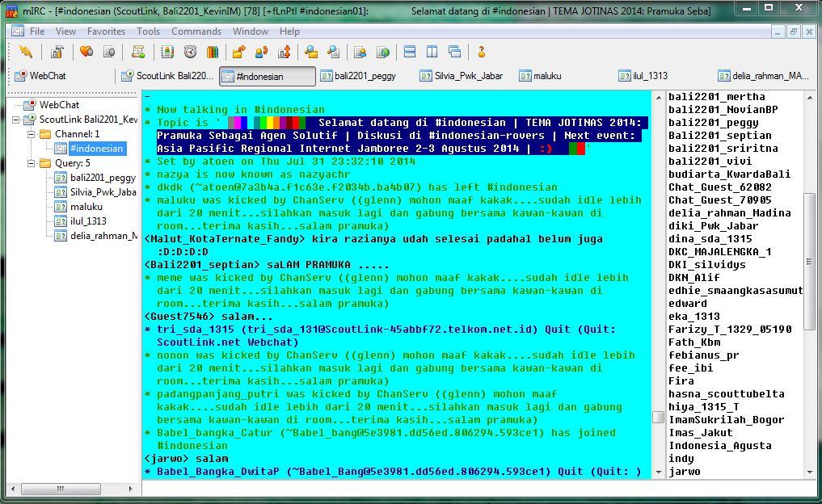Image resolution: width=822 pixels, height=504 pixels.
Task: Select ilul_1313 in the tree
Action: click(87, 221)
